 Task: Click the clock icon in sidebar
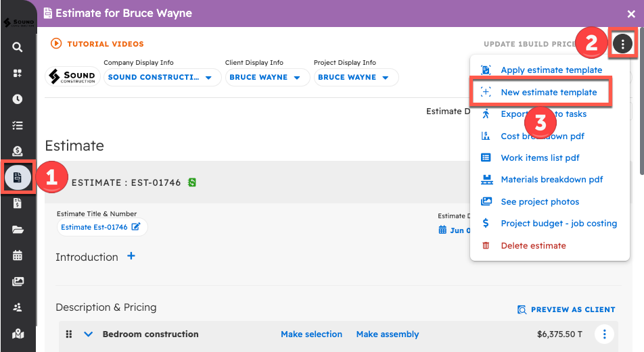[18, 99]
